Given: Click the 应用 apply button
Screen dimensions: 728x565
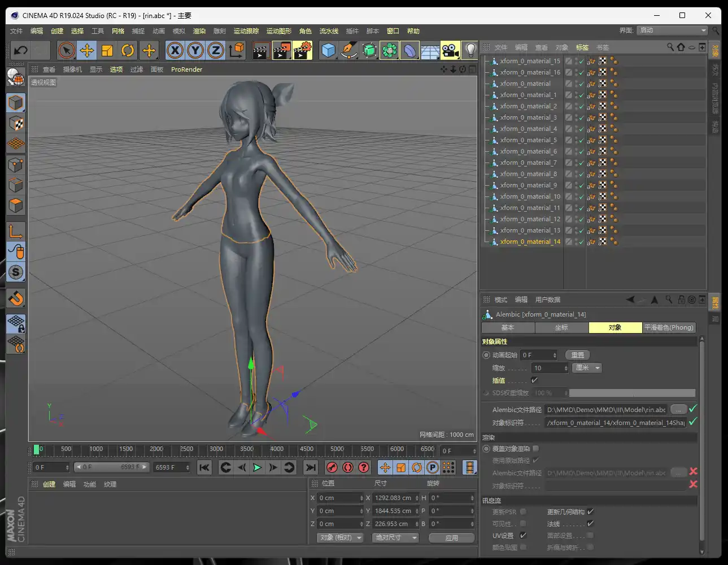Looking at the screenshot, I should [452, 538].
